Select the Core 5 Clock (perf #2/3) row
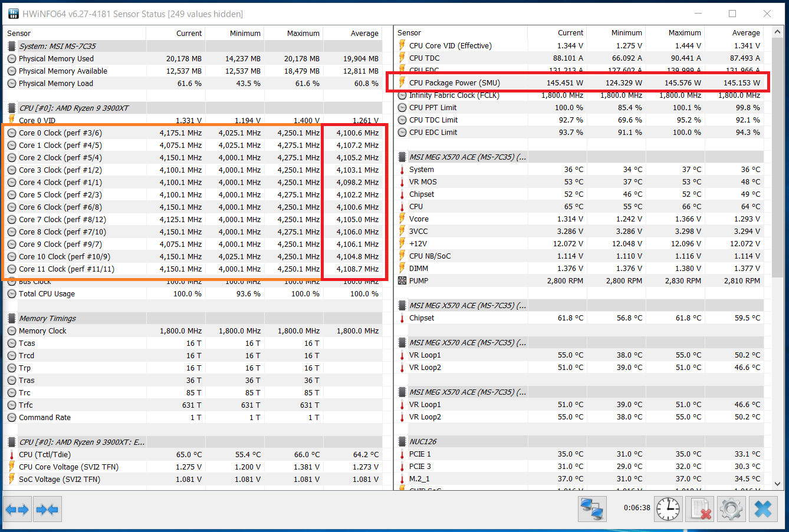 (x=192, y=194)
